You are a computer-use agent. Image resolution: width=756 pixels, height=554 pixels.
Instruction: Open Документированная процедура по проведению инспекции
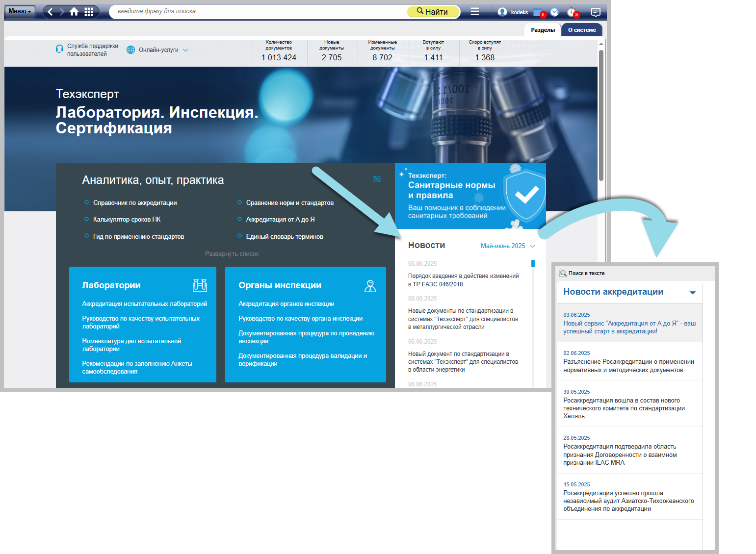click(307, 337)
